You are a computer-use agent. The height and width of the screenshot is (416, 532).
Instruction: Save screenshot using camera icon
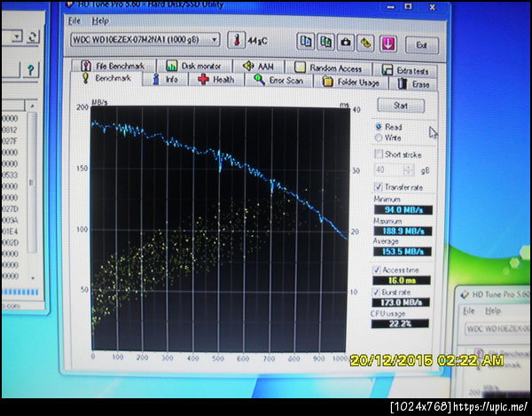346,43
